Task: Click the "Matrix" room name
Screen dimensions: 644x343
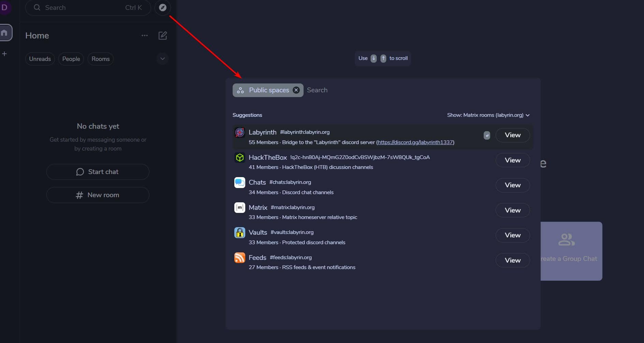Action: click(258, 207)
